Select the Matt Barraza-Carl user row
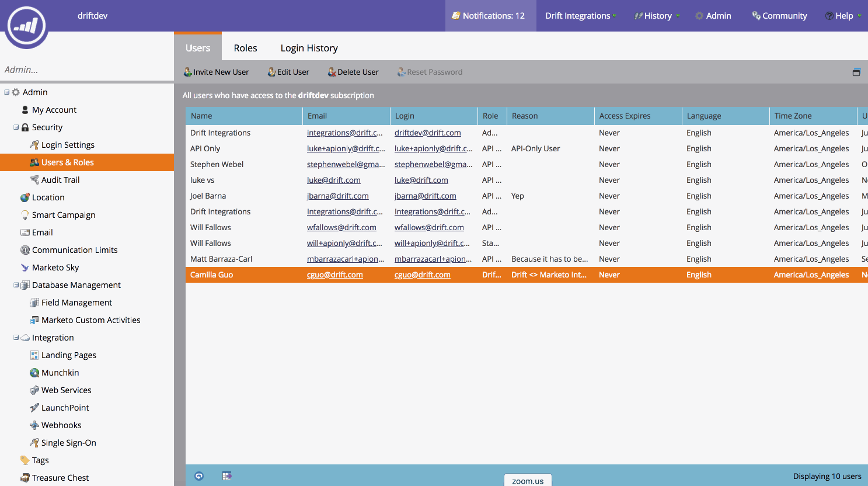This screenshot has width=868, height=486. [x=527, y=259]
